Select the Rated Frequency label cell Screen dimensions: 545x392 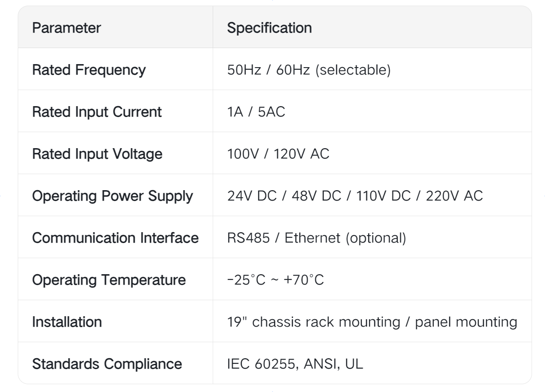point(89,70)
